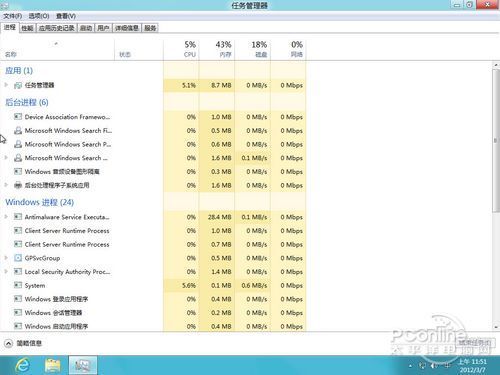The height and width of the screenshot is (375, 500).
Task: Switch to the 性能 tab
Action: 27,28
